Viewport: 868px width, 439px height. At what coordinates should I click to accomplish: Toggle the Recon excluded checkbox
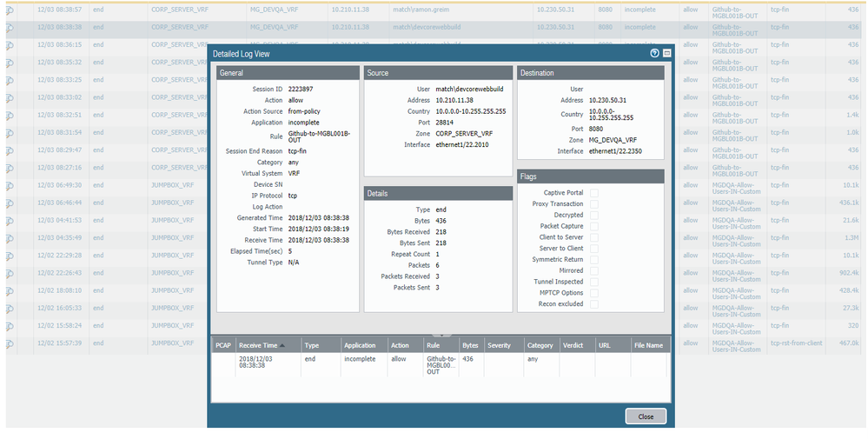[594, 304]
